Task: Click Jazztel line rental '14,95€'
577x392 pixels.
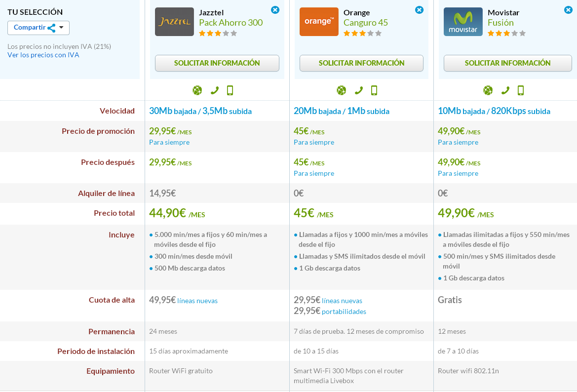Action: coord(162,193)
